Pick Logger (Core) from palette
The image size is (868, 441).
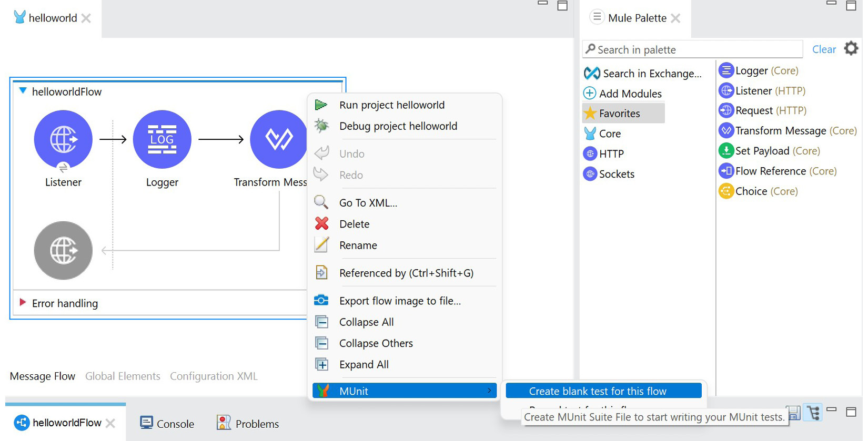tap(759, 70)
